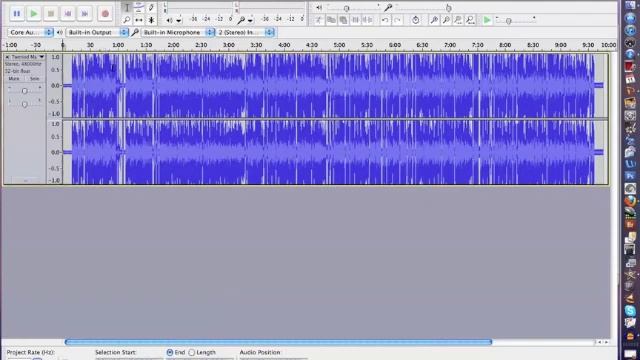
Task: Click the Play-at-speed green arrow
Action: (487, 20)
